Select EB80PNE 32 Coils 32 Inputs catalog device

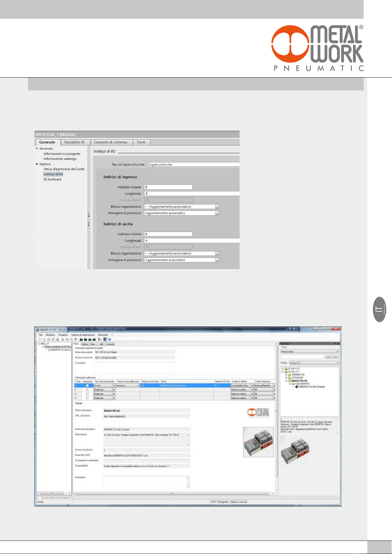312,387
